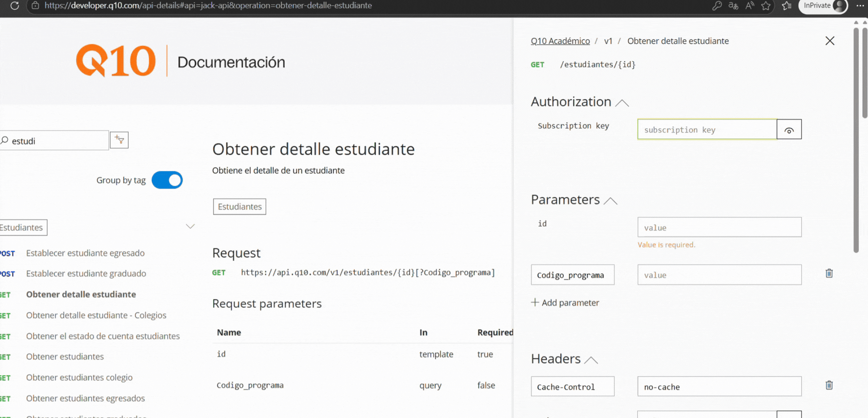Open the InPrivate profile button
The width and height of the screenshot is (868, 418).
tap(823, 6)
